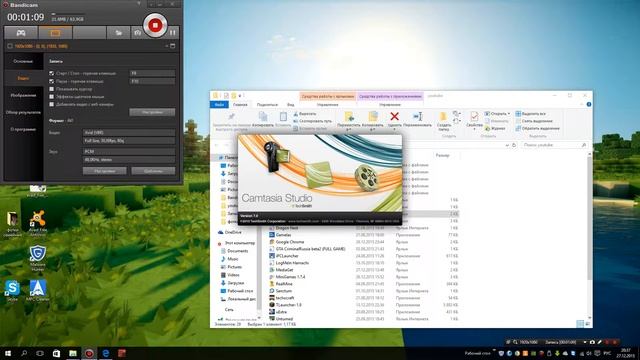Sort by the Размер column header
The height and width of the screenshot is (360, 640).
[442, 156]
